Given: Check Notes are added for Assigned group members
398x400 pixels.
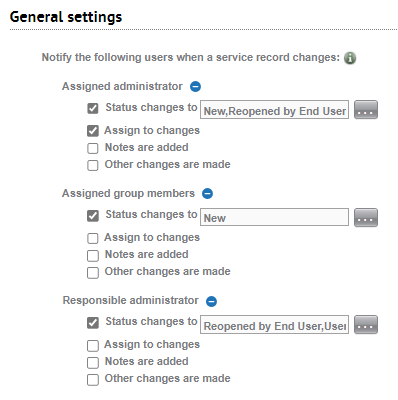Looking at the screenshot, I should tap(93, 255).
